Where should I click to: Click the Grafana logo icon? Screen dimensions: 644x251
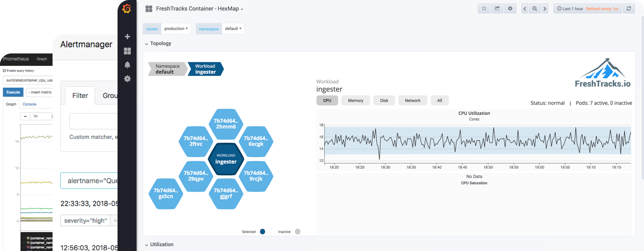click(127, 9)
